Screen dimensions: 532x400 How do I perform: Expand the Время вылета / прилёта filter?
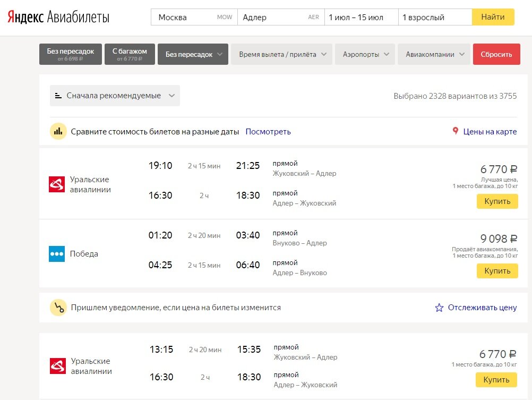click(281, 54)
